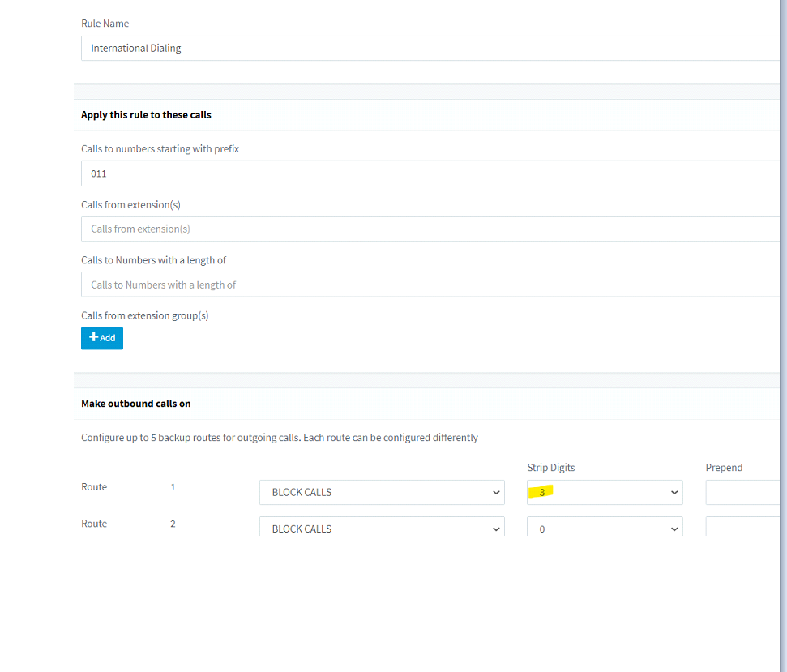This screenshot has height=672, width=787.
Task: Click the prefix field containing 011
Action: (x=324, y=173)
